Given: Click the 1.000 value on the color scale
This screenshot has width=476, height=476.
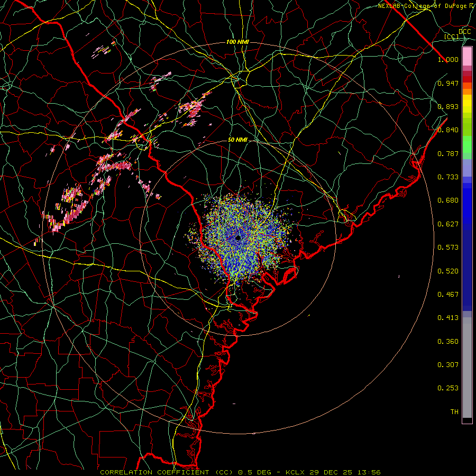Looking at the screenshot, I should pos(448,60).
